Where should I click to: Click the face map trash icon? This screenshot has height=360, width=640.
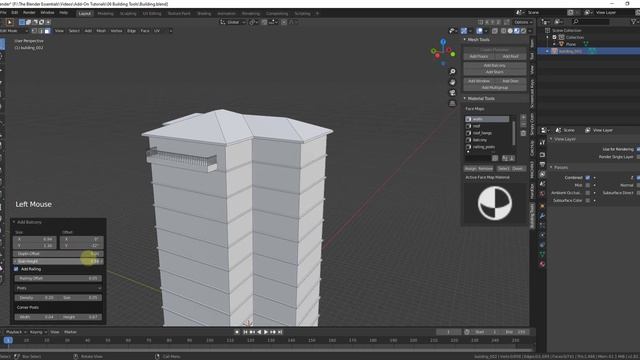tap(523, 133)
